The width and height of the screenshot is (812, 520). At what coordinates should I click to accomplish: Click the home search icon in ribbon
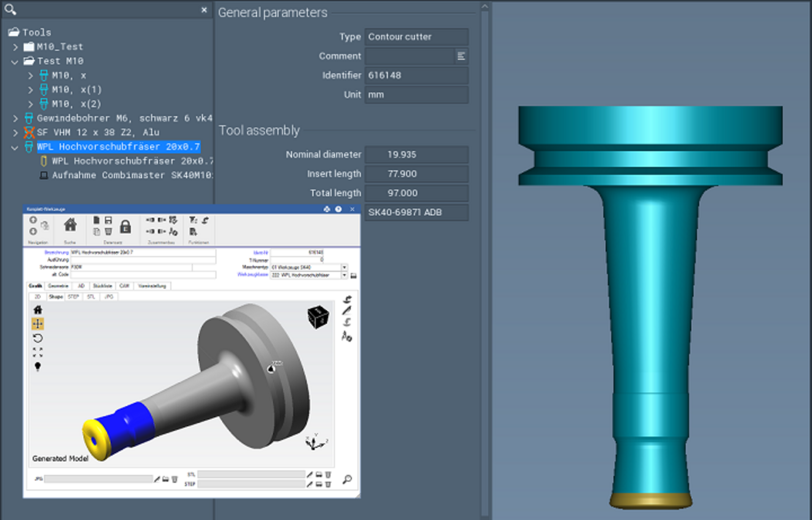point(70,225)
